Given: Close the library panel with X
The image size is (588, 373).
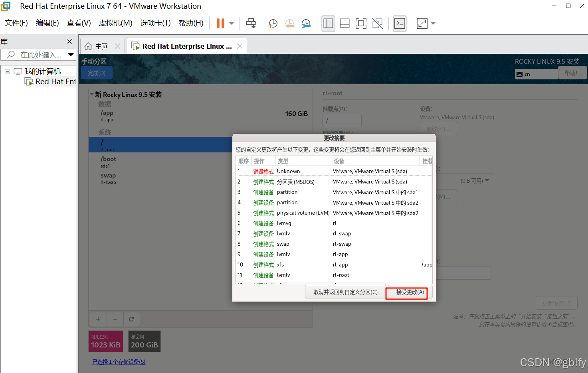Looking at the screenshot, I should point(70,41).
